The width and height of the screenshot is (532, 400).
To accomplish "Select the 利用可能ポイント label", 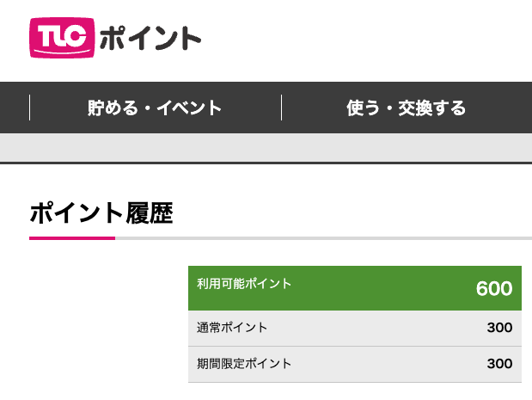I will pos(244,284).
